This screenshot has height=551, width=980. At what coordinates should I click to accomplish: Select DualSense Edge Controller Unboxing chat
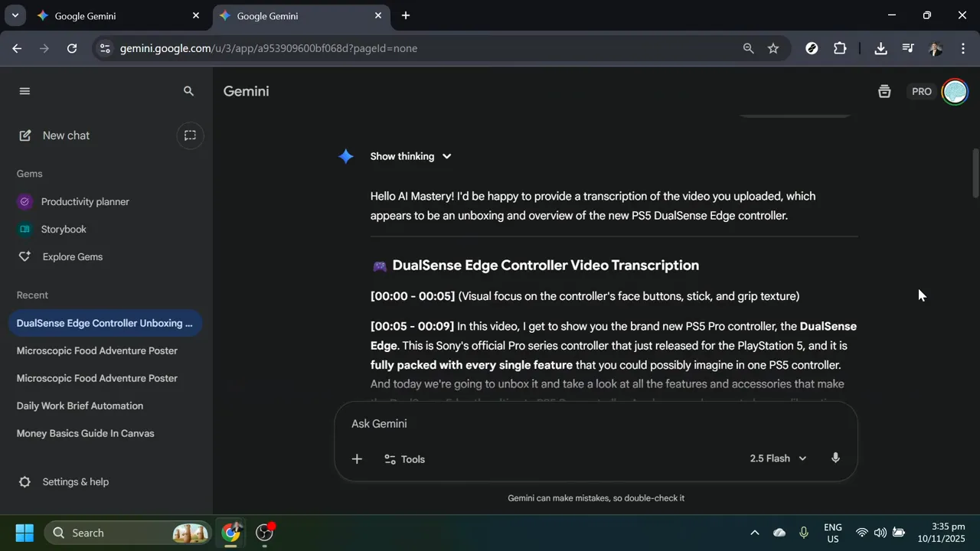(x=106, y=323)
